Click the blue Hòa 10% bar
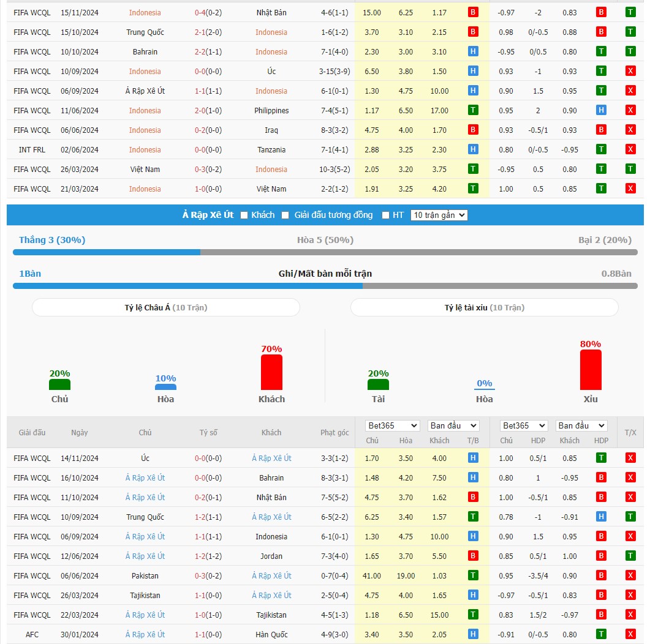650x644 pixels. pyautogui.click(x=166, y=388)
